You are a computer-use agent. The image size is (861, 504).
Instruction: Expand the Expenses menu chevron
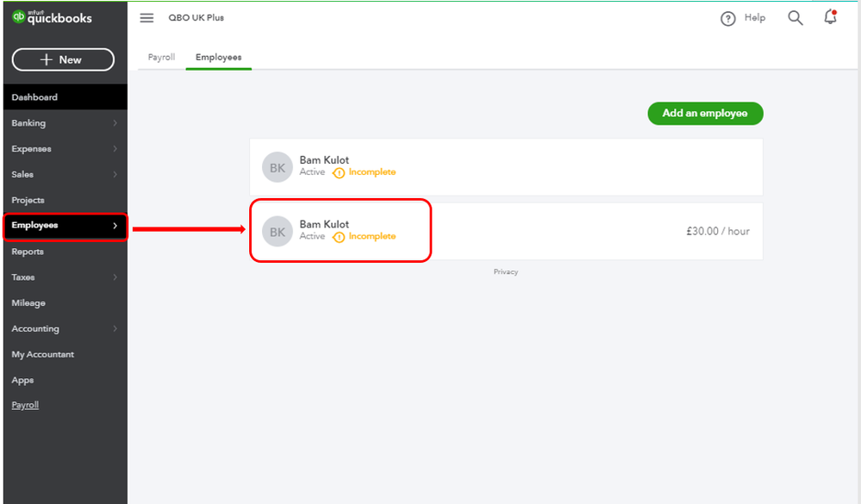115,149
